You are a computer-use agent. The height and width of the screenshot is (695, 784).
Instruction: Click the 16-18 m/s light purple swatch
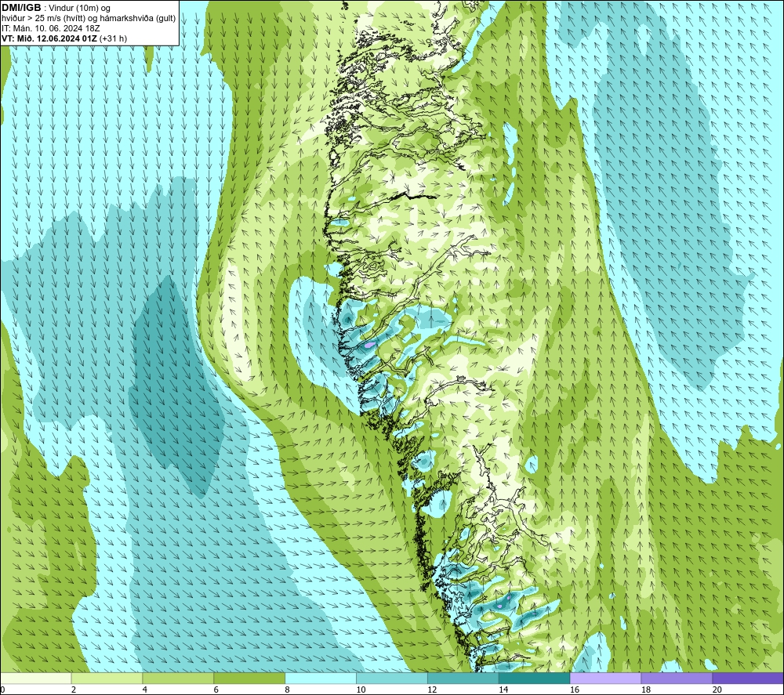[605, 678]
